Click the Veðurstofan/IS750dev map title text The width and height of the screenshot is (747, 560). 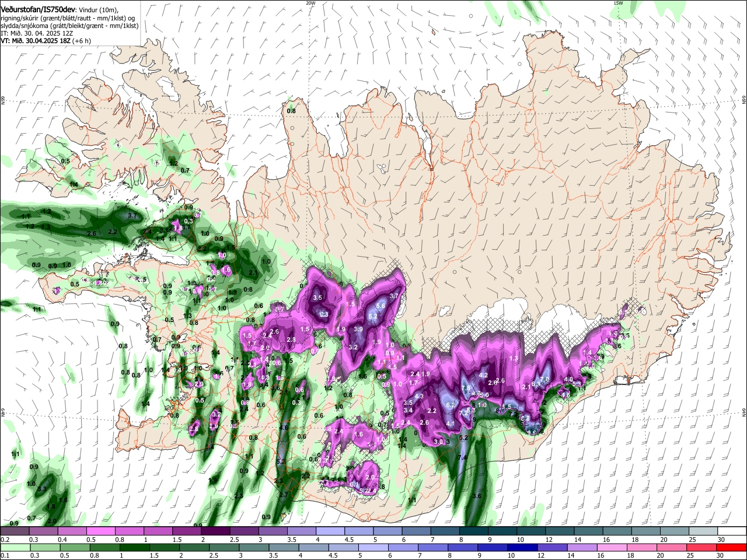coord(38,9)
